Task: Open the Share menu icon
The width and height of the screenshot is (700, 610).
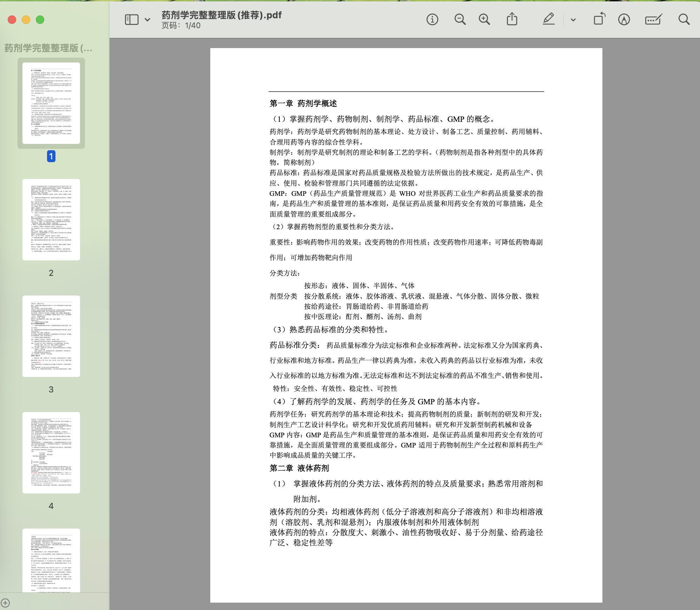Action: pyautogui.click(x=512, y=19)
